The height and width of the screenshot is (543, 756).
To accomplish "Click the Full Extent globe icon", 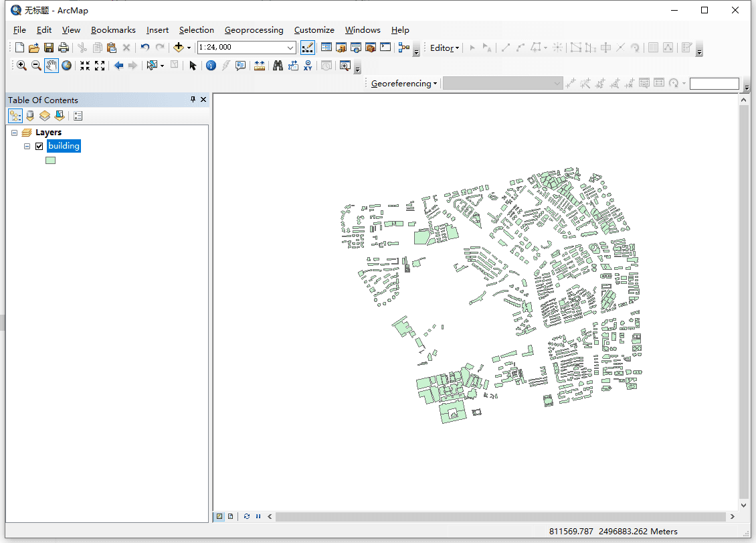I will 67,66.
